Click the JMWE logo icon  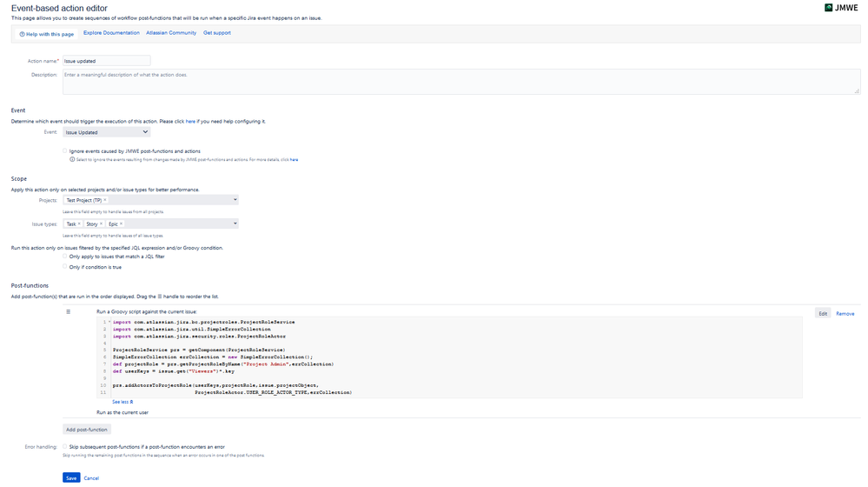(x=828, y=8)
